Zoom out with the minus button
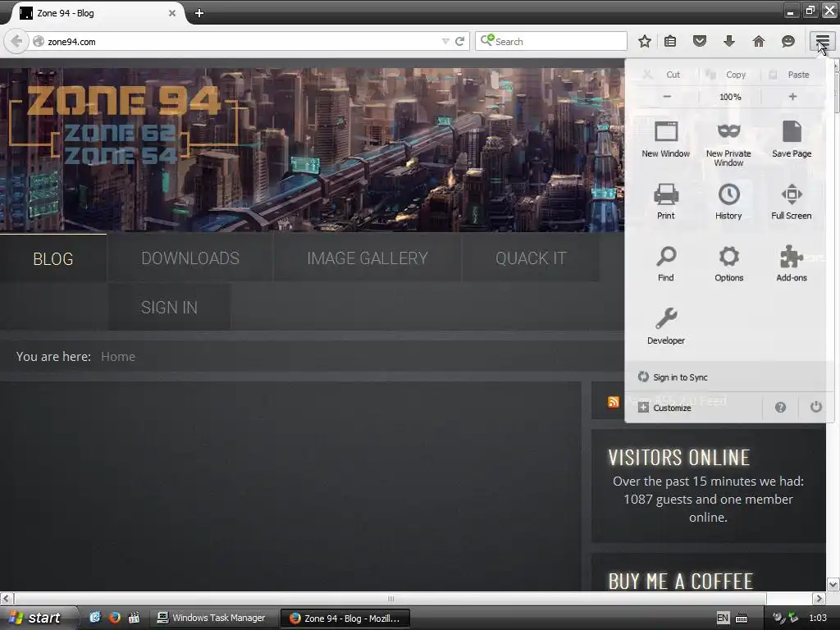The image size is (840, 630). [x=666, y=97]
